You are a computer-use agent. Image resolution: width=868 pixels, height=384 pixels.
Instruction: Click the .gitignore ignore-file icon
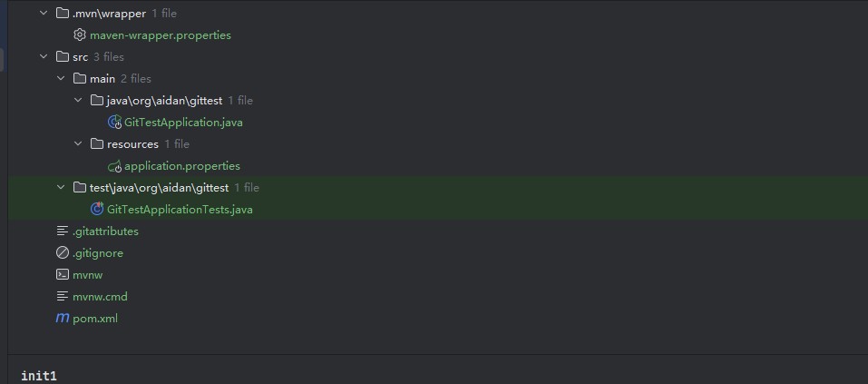(x=63, y=253)
